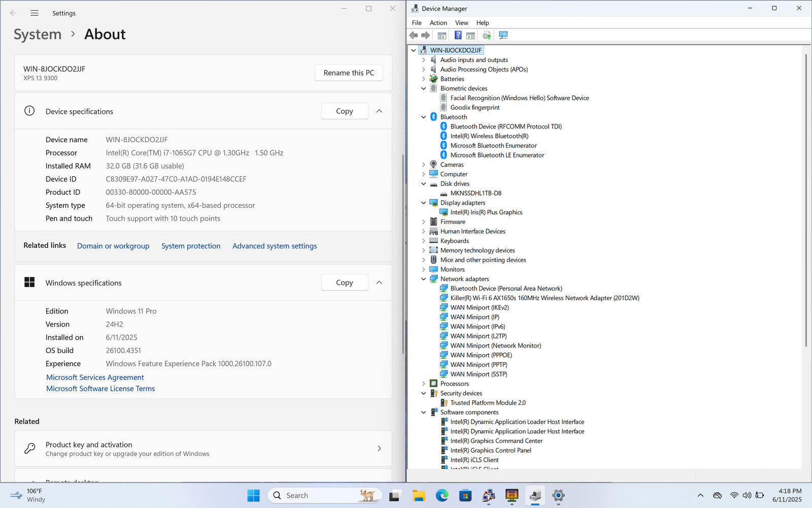This screenshot has width=812, height=508.
Task: Select Goodix fingerprint device
Action: [x=475, y=107]
